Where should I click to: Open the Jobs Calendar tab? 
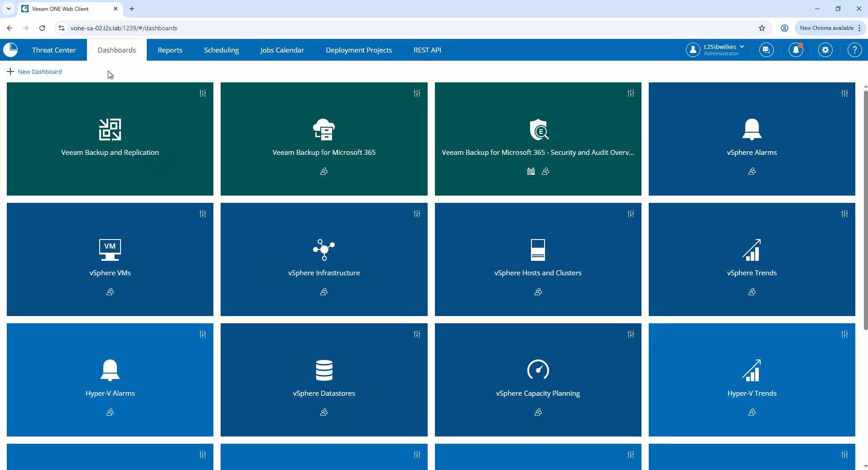click(x=282, y=50)
